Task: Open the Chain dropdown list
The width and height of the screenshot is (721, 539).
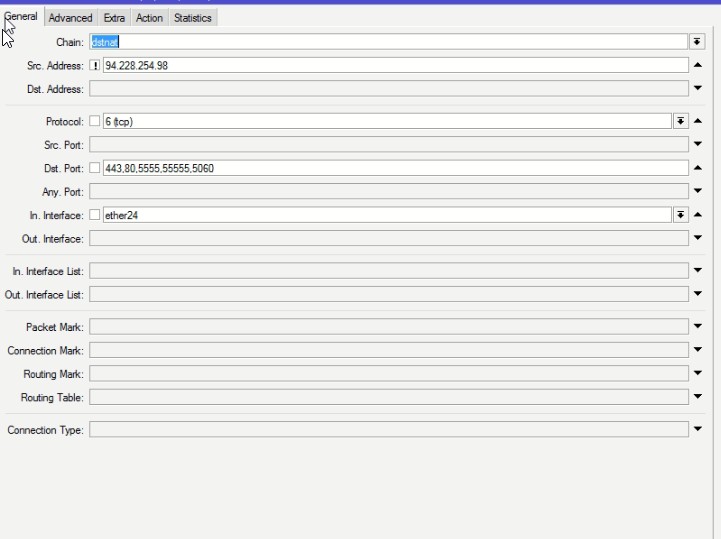Action: pos(697,42)
